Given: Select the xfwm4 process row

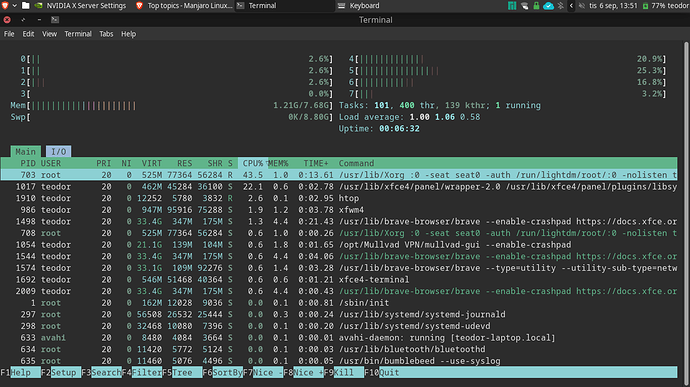Looking at the screenshot, I should point(338,210).
